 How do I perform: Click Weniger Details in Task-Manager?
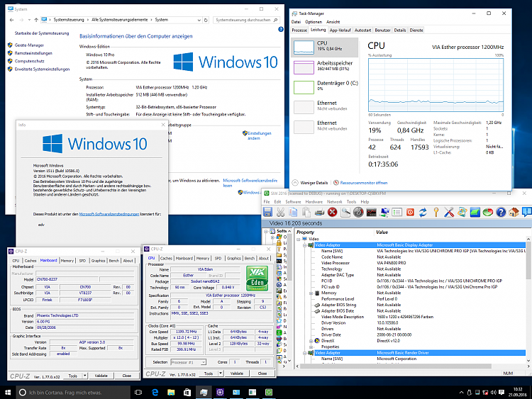[x=310, y=183]
